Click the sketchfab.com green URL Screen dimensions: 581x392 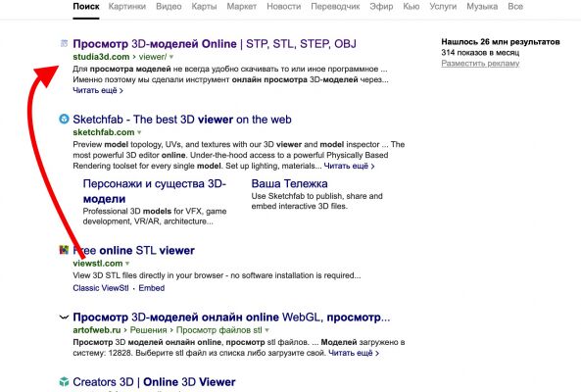click(x=104, y=132)
